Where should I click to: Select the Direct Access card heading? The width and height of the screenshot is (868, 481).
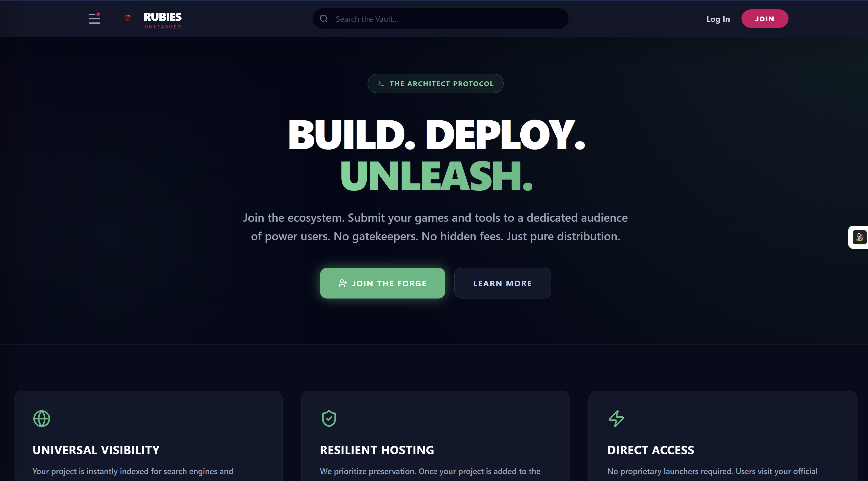pyautogui.click(x=650, y=450)
